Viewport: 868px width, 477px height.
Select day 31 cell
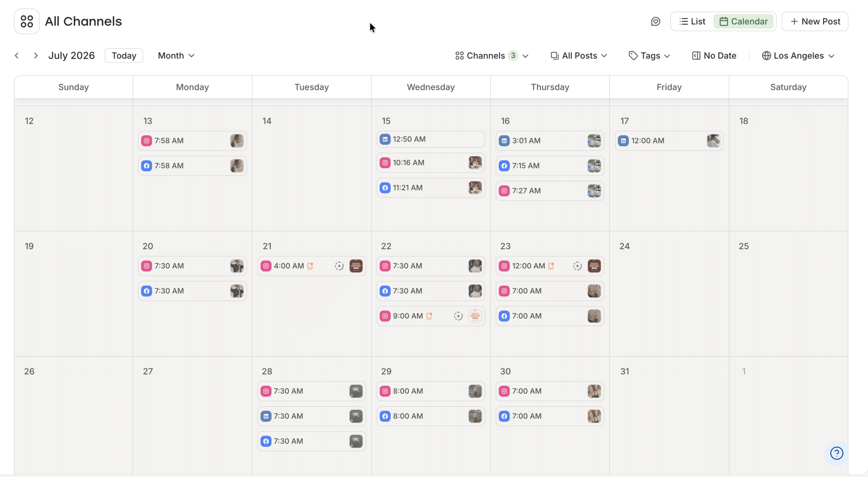669,416
